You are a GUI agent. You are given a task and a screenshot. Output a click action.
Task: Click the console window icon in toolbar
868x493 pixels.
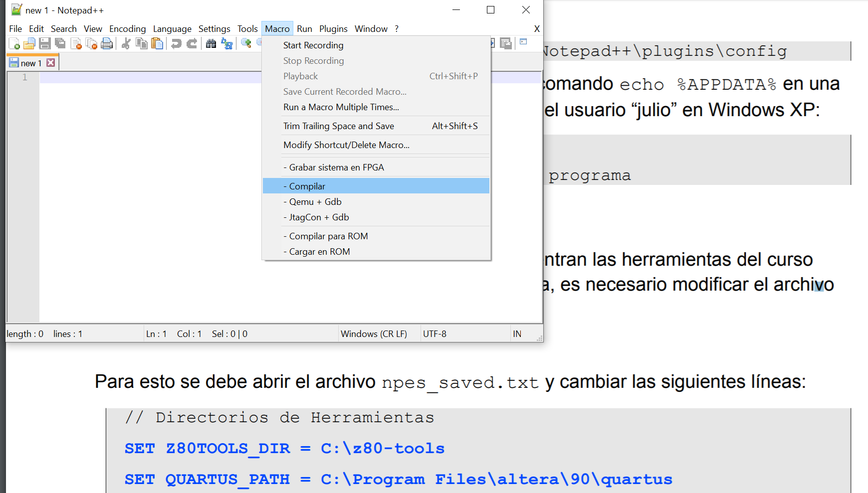523,42
